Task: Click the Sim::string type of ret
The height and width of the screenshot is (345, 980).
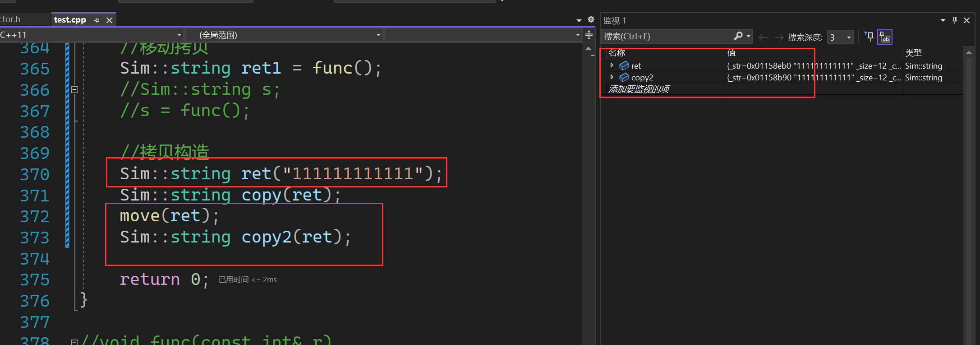Action: pos(924,66)
